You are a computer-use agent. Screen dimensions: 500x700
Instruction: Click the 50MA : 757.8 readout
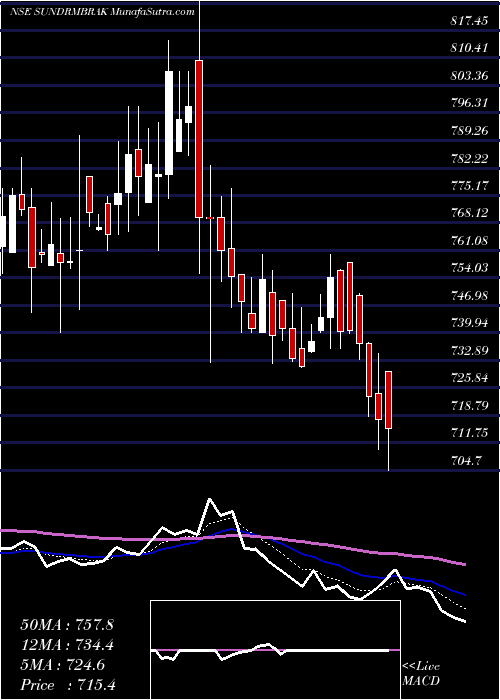tap(67, 624)
